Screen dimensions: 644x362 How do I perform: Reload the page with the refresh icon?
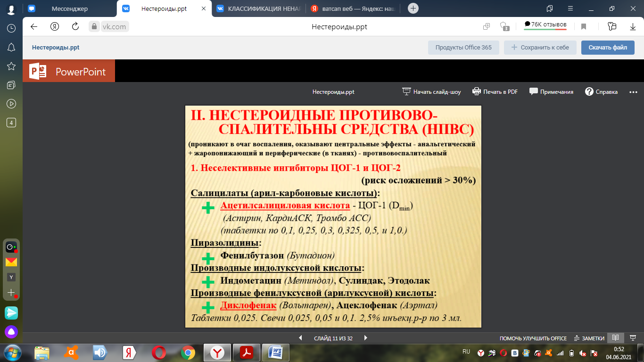[x=75, y=27]
